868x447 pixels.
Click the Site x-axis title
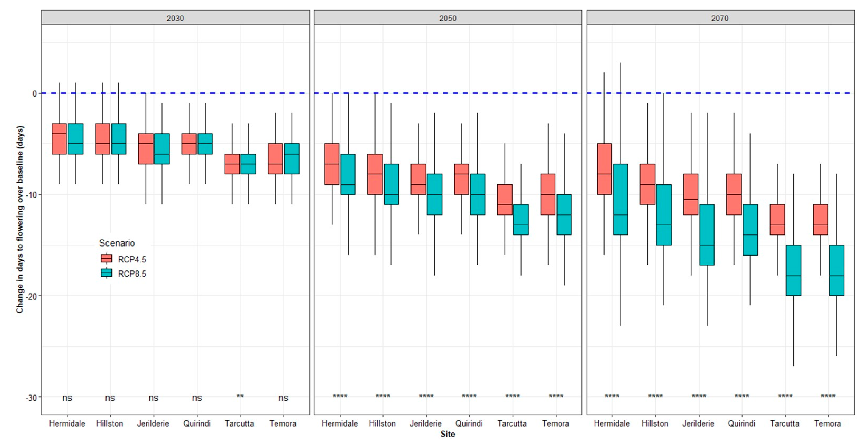coord(447,434)
